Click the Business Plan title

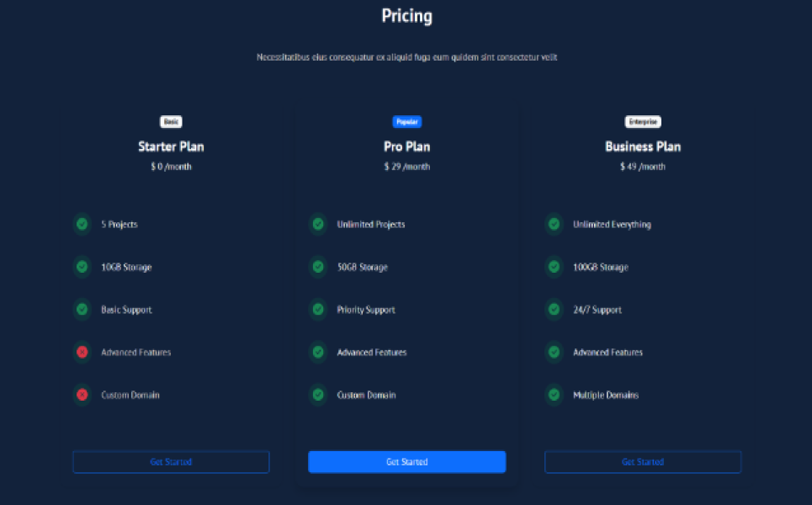(643, 146)
